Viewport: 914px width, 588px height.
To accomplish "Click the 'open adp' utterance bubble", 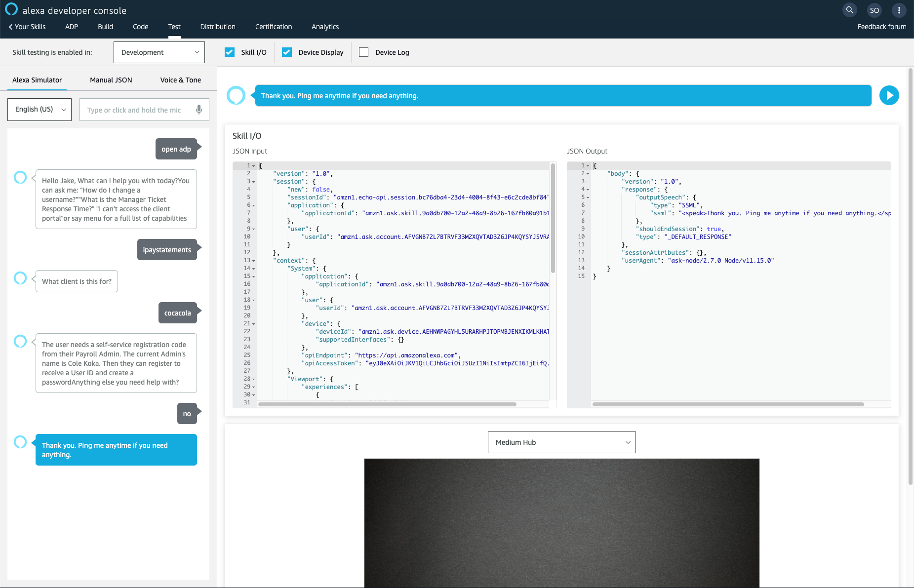I will coord(176,149).
